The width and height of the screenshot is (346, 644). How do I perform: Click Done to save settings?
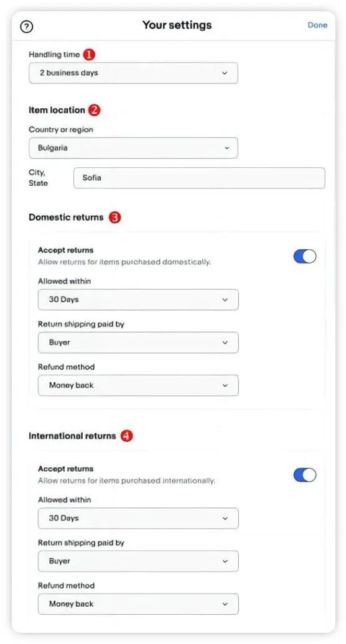(317, 25)
